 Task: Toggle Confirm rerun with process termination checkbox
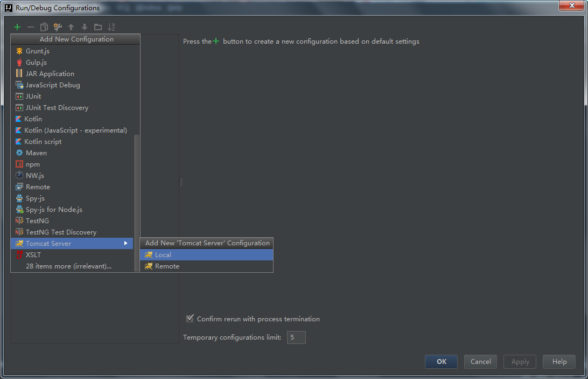(190, 319)
